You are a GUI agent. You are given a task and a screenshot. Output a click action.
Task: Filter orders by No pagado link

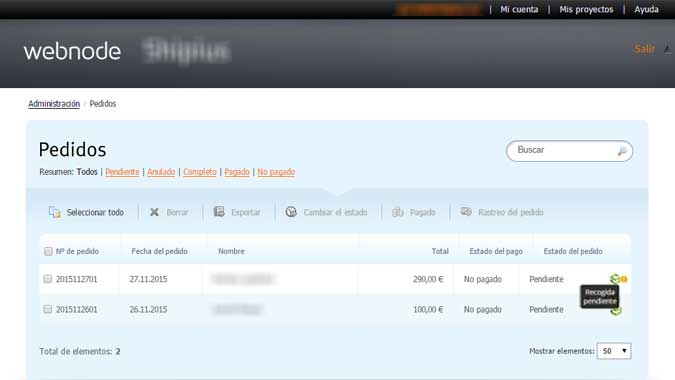coord(276,172)
